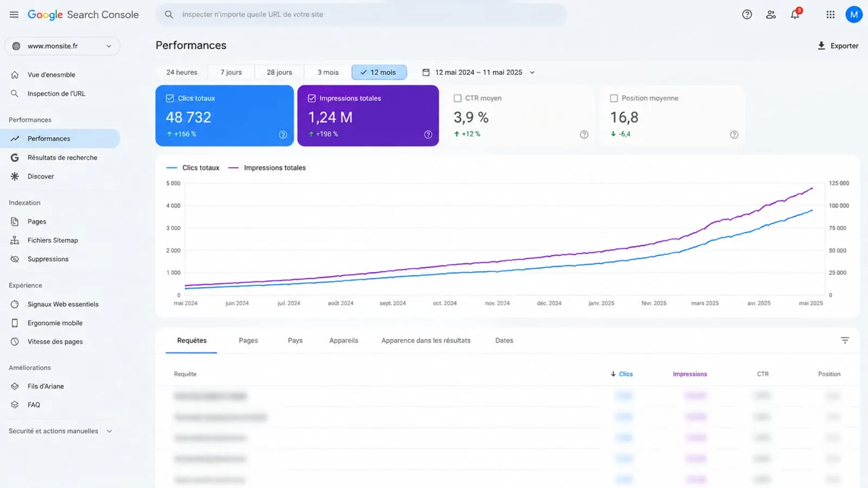Switch to the Pages tab

[x=248, y=341]
